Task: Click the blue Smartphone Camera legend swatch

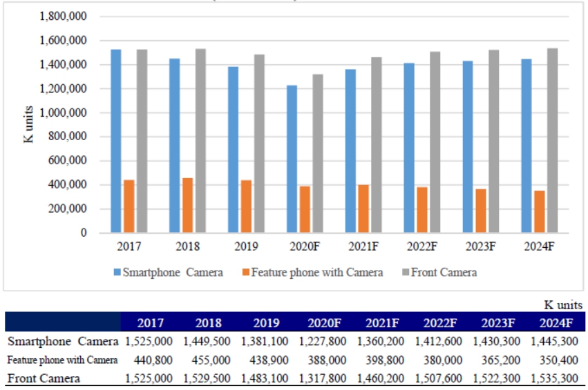Action: pyautogui.click(x=116, y=273)
